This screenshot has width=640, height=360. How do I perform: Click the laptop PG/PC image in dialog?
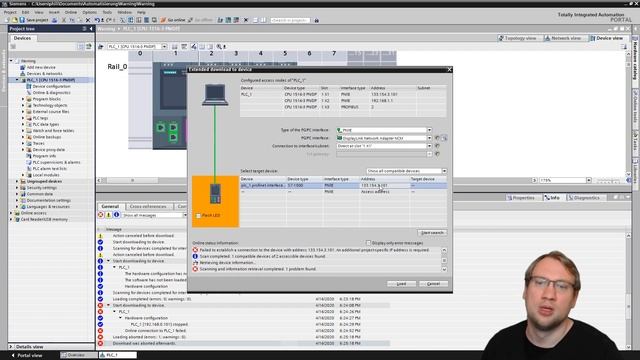[x=215, y=95]
